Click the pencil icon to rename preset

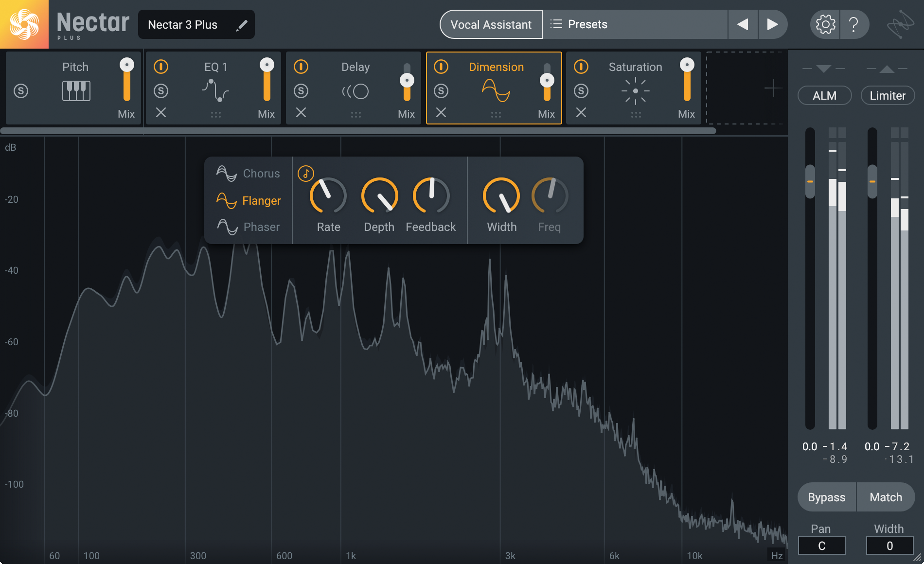(242, 25)
